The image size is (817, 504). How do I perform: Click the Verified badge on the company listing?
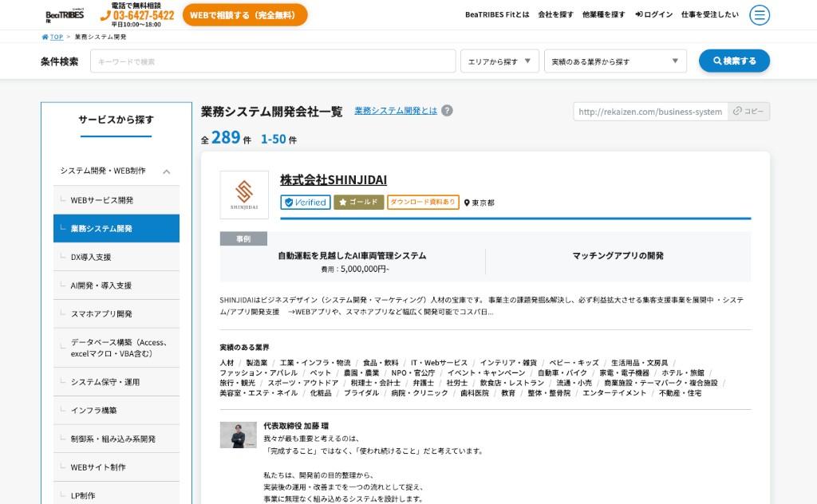pyautogui.click(x=306, y=203)
